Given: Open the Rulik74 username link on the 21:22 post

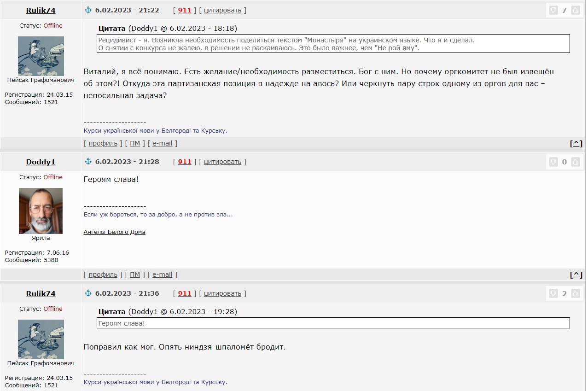Looking at the screenshot, I should [x=41, y=10].
